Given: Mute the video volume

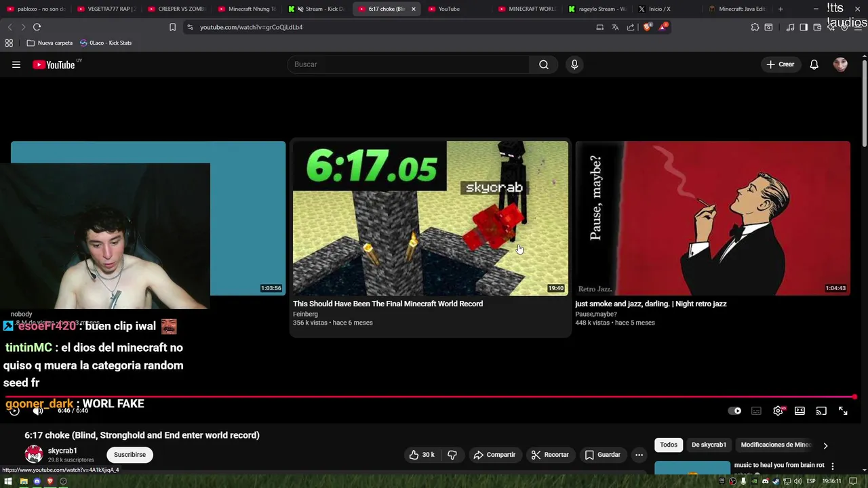Looking at the screenshot, I should tap(38, 411).
